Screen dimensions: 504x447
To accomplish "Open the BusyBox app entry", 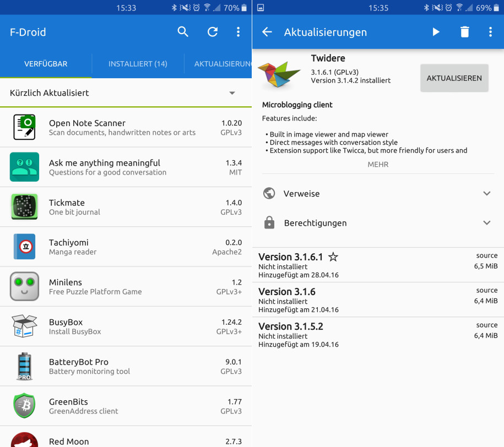I will (126, 326).
